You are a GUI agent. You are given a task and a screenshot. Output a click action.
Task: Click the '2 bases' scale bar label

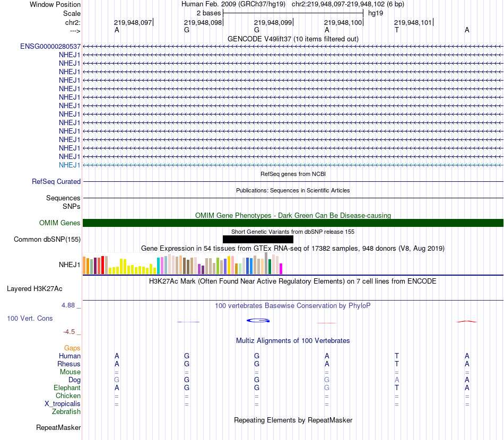coord(208,13)
